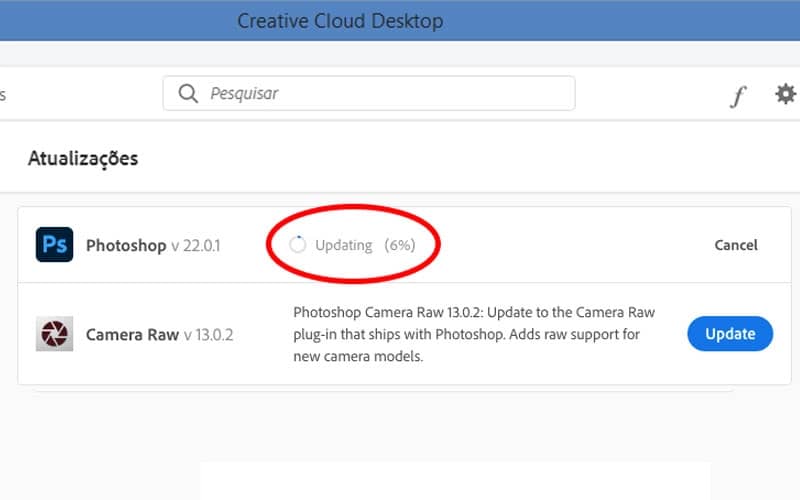Click the Camera Raw update description text
The height and width of the screenshot is (500, 800).
(474, 334)
